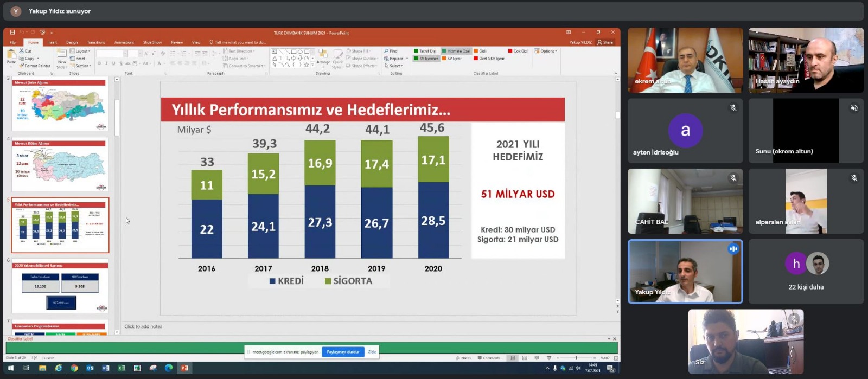Click the Gizle link on sharing bar
The width and height of the screenshot is (868, 379).
[372, 352]
